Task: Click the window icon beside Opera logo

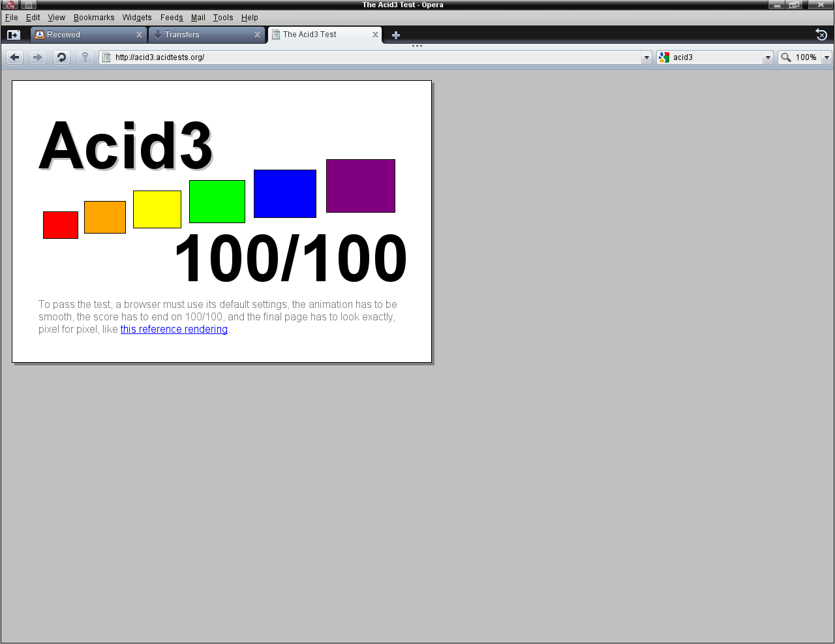Action: [x=28, y=5]
